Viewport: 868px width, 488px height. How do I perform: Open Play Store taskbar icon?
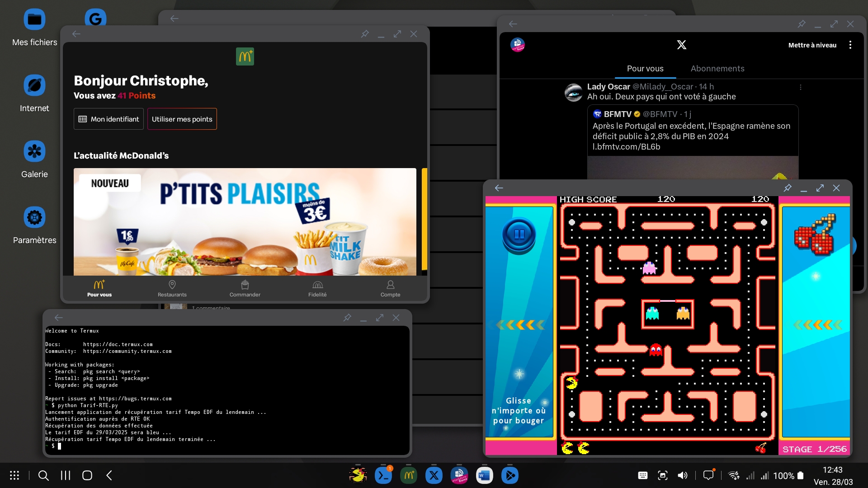510,475
